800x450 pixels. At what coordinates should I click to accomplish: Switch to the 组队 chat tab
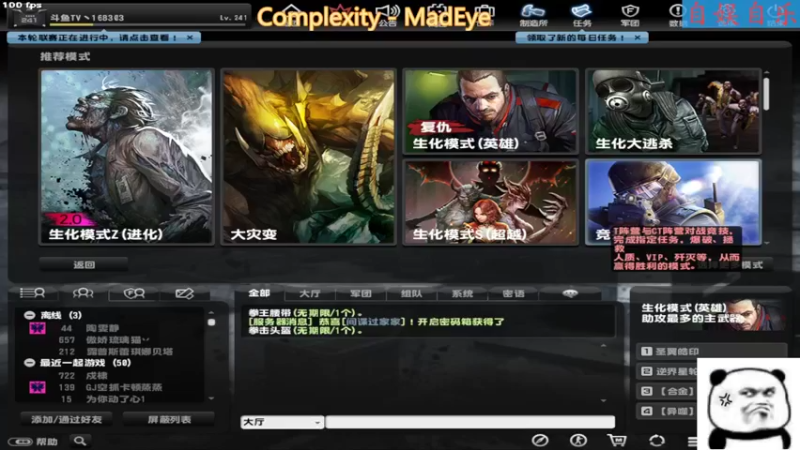coord(411,293)
